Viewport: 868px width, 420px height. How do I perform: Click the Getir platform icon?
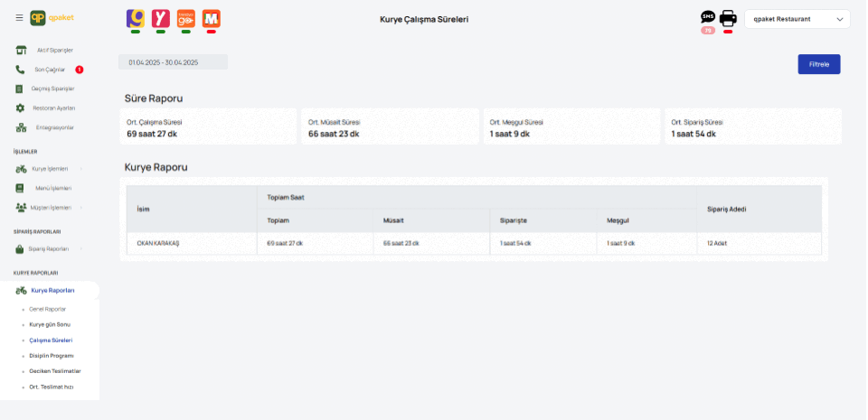[135, 18]
